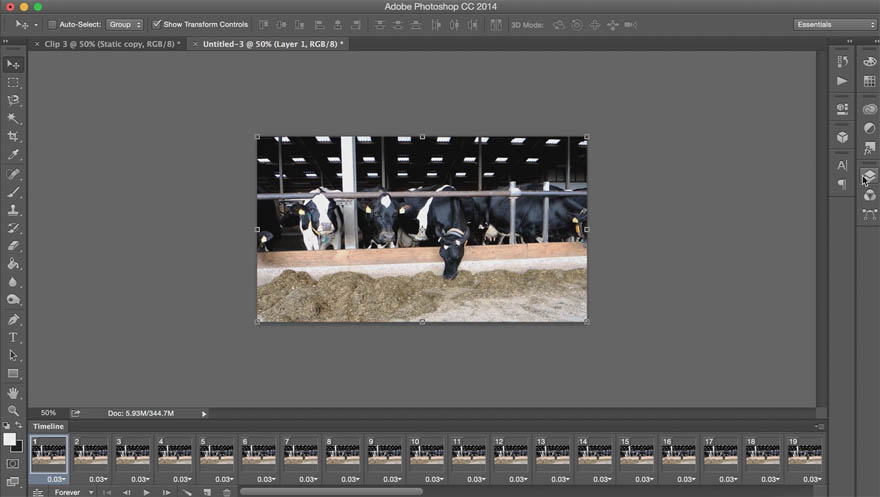
Task: Open the Paragraph panel icon
Action: 842,184
